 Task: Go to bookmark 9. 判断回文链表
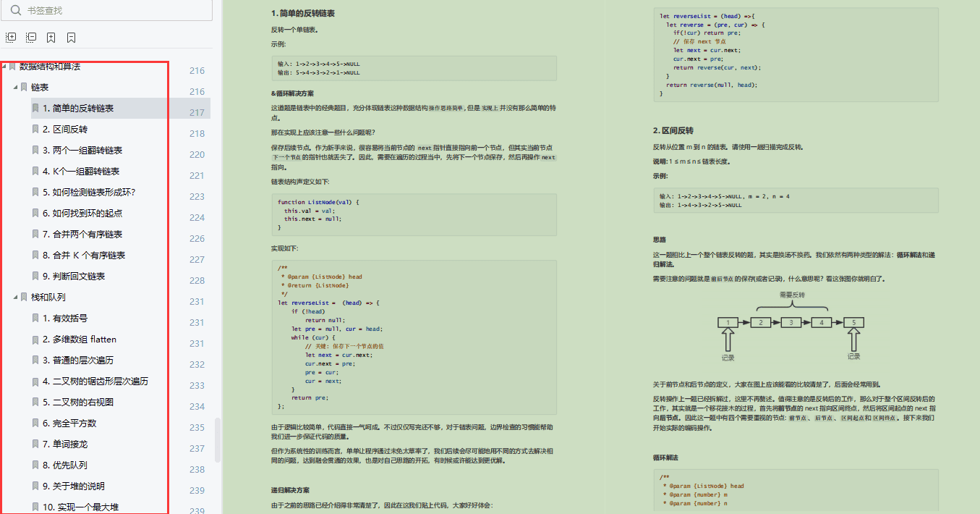(x=74, y=276)
